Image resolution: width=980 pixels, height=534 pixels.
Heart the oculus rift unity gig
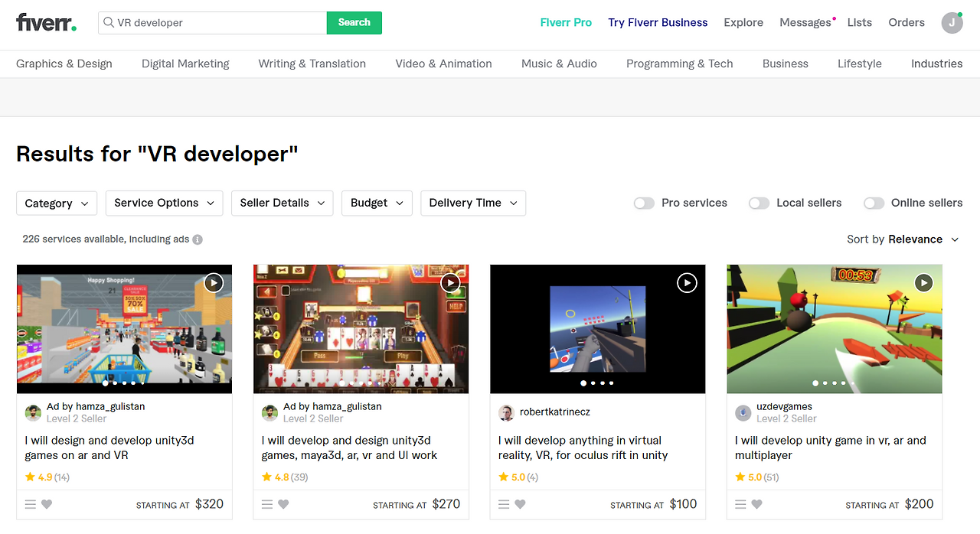521,504
